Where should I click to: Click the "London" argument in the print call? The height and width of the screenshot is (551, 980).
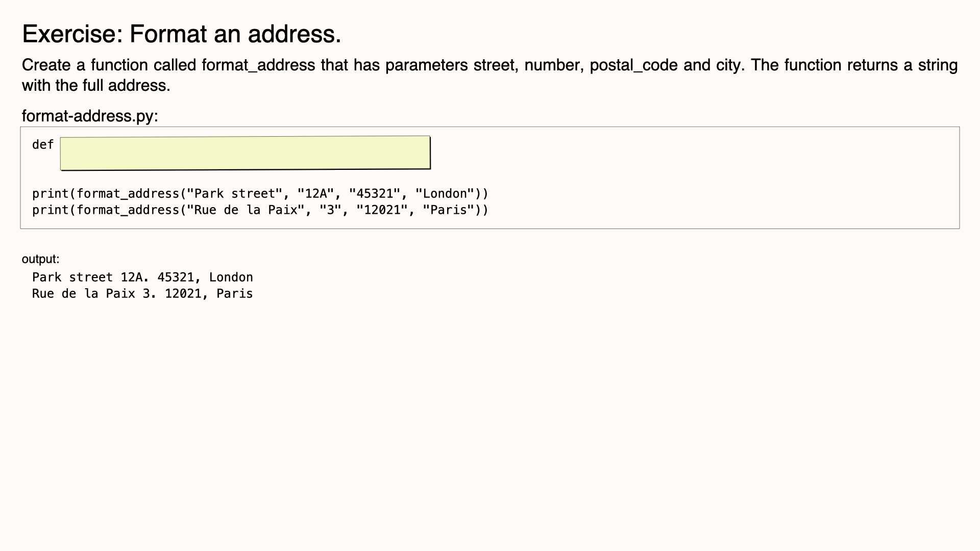pos(445,194)
